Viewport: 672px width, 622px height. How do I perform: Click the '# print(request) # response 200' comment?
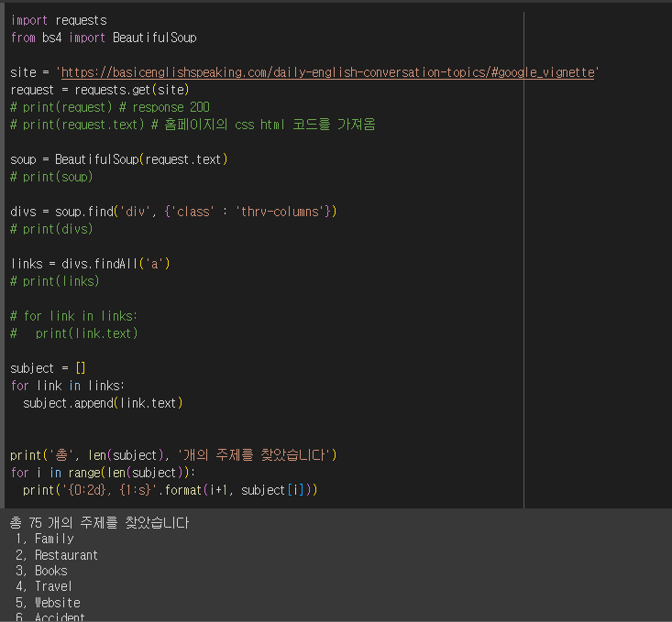(x=110, y=107)
